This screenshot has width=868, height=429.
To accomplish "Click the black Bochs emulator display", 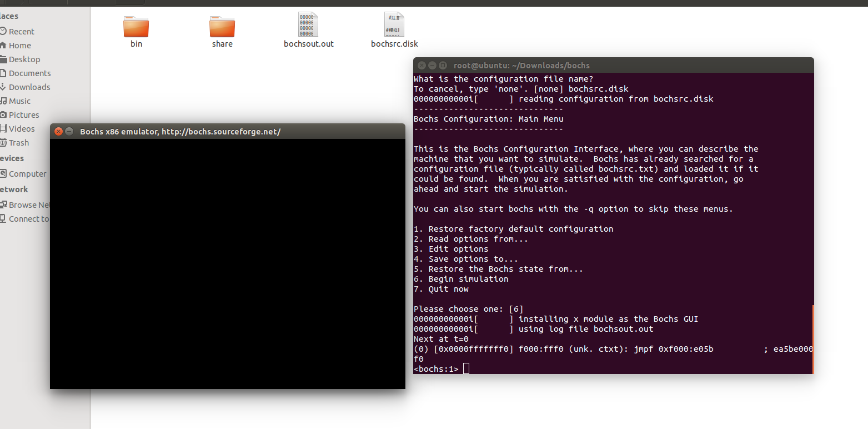I will (228, 264).
